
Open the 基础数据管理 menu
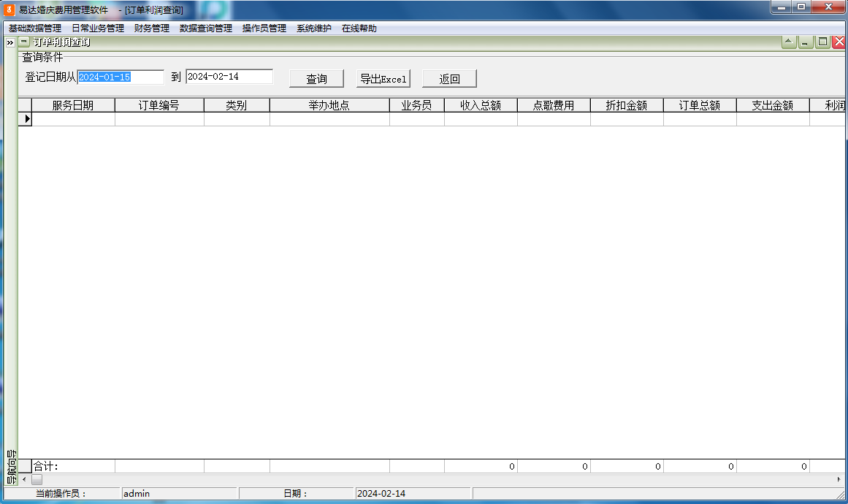coord(35,28)
